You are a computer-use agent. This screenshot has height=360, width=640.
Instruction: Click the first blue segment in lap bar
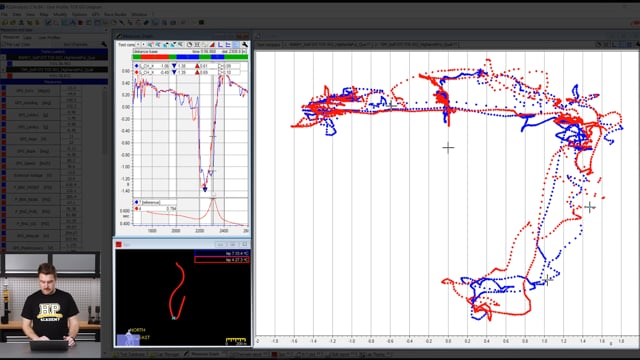tap(187, 57)
